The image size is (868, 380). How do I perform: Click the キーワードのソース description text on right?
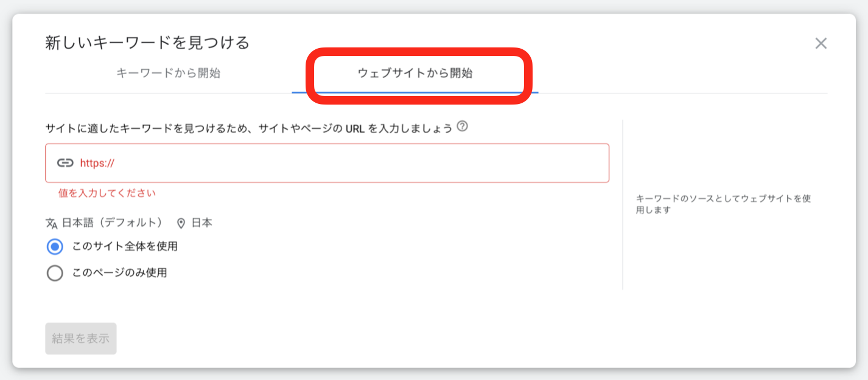[x=723, y=204]
